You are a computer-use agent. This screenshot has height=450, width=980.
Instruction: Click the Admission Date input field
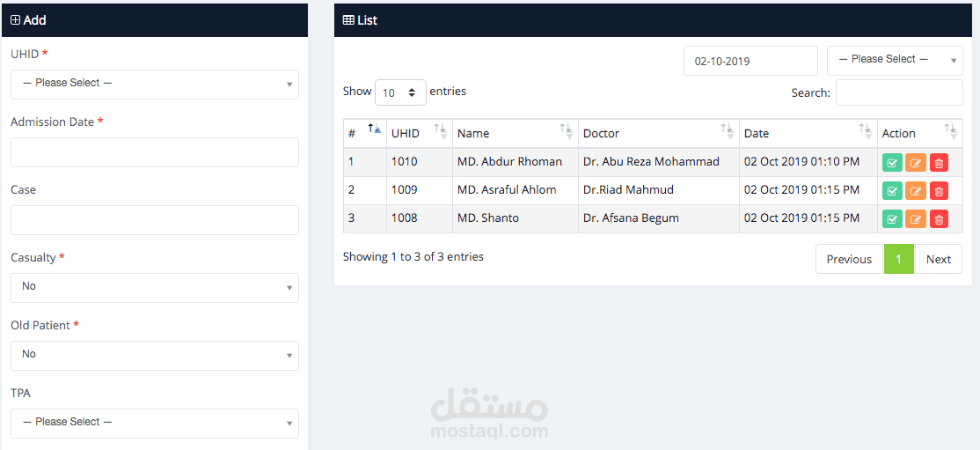155,152
